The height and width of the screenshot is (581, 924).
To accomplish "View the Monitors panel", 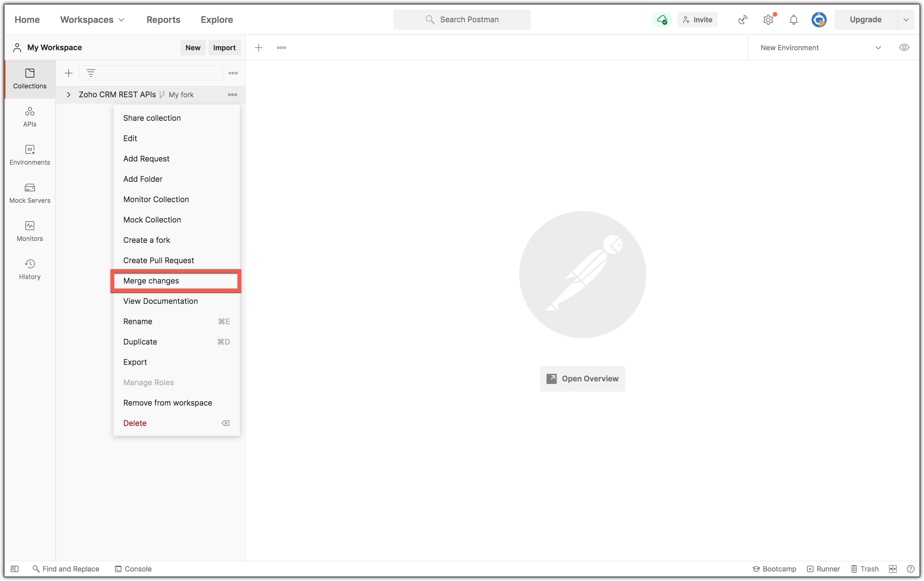I will click(30, 231).
